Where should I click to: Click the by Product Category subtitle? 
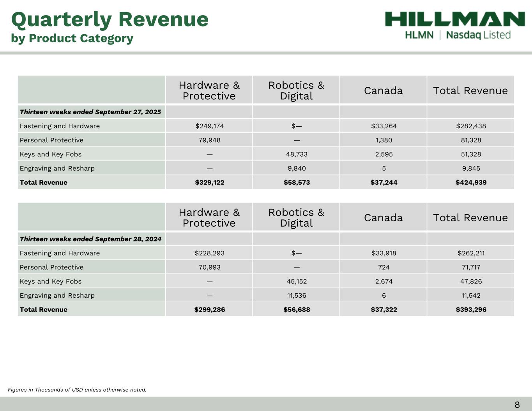click(72, 38)
